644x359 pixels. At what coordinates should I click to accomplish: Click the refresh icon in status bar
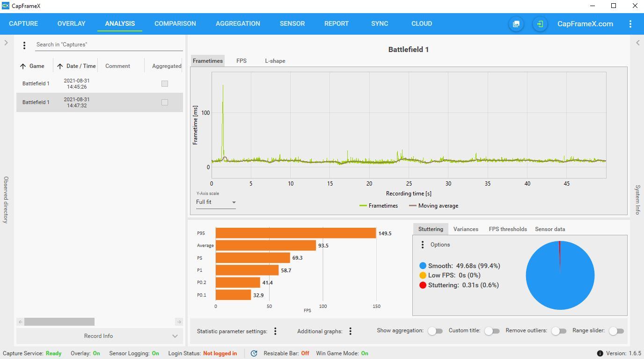254,353
